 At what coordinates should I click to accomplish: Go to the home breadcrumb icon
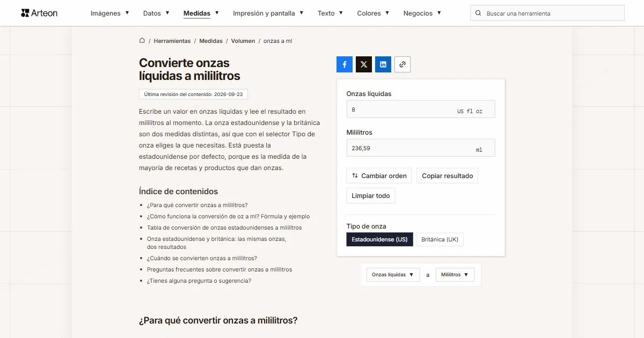142,40
